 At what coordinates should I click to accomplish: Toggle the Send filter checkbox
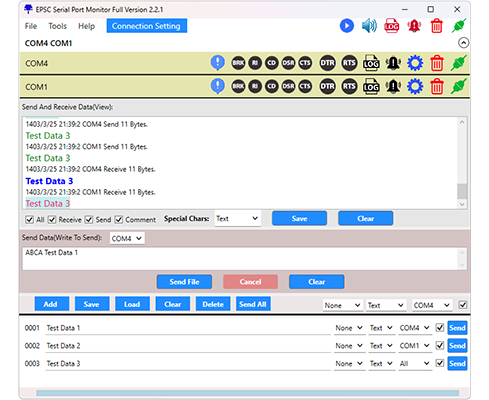pos(88,219)
